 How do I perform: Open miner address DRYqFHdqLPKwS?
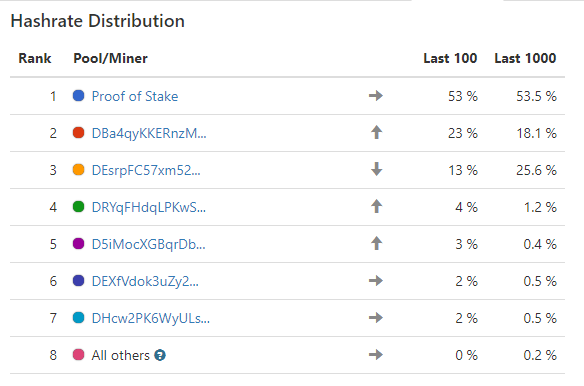coord(149,207)
